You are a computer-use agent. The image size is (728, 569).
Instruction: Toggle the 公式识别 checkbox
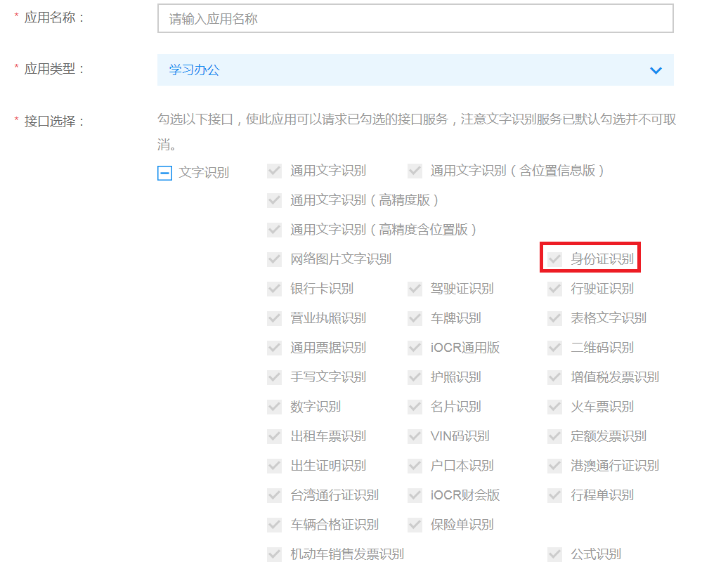click(x=555, y=554)
